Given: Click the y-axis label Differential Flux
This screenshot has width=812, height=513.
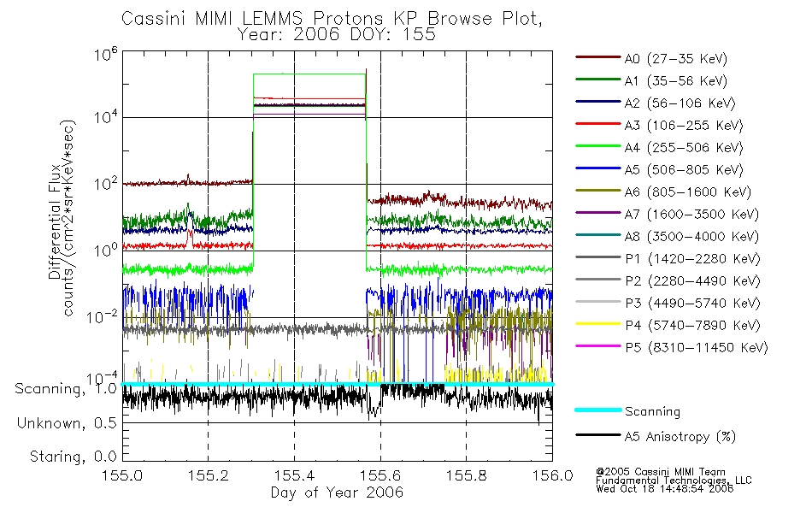Looking at the screenshot, I should pyautogui.click(x=55, y=221).
